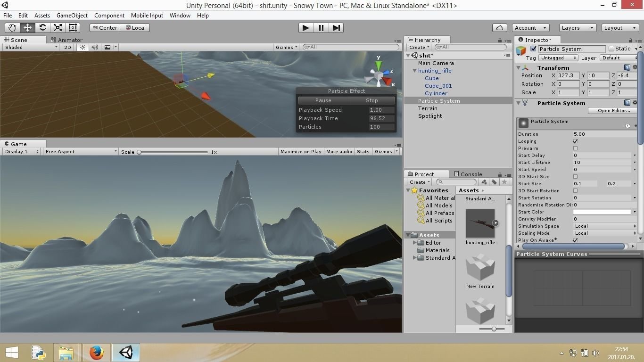The image size is (644, 362).
Task: Open the Untagged tag dropdown
Action: click(x=558, y=58)
